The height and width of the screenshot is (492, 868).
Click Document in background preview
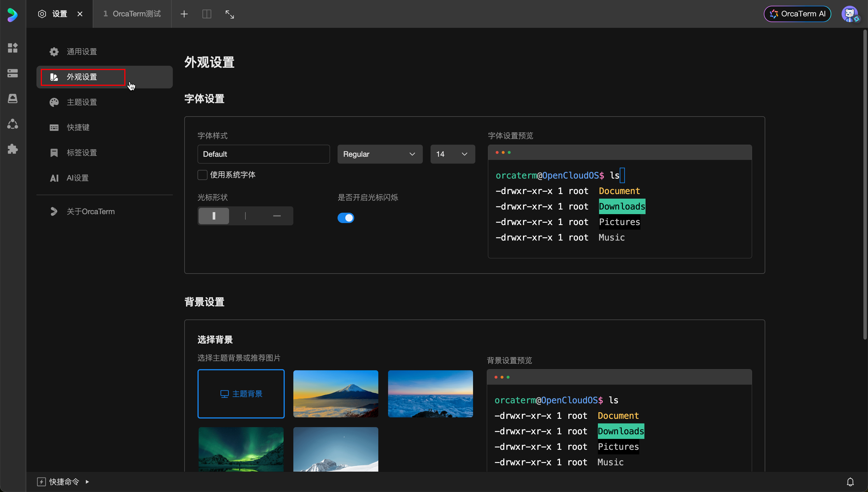click(618, 416)
